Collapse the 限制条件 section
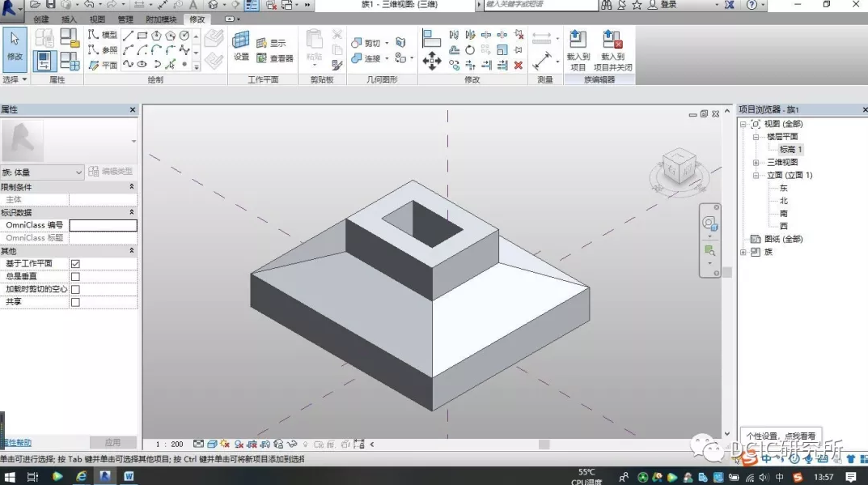 point(132,187)
